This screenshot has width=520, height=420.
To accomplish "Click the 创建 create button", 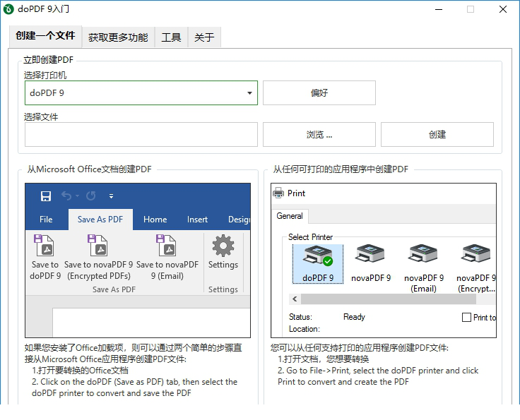I will point(437,135).
